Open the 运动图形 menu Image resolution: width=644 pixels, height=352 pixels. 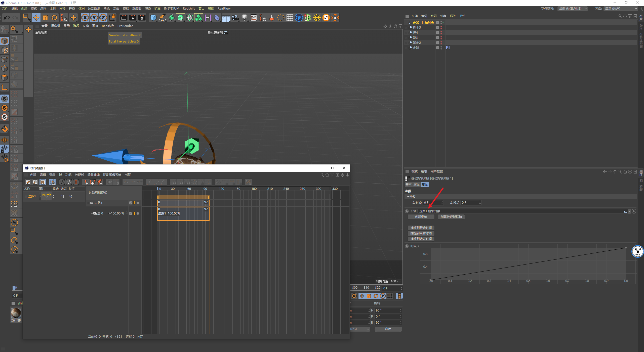pos(94,9)
